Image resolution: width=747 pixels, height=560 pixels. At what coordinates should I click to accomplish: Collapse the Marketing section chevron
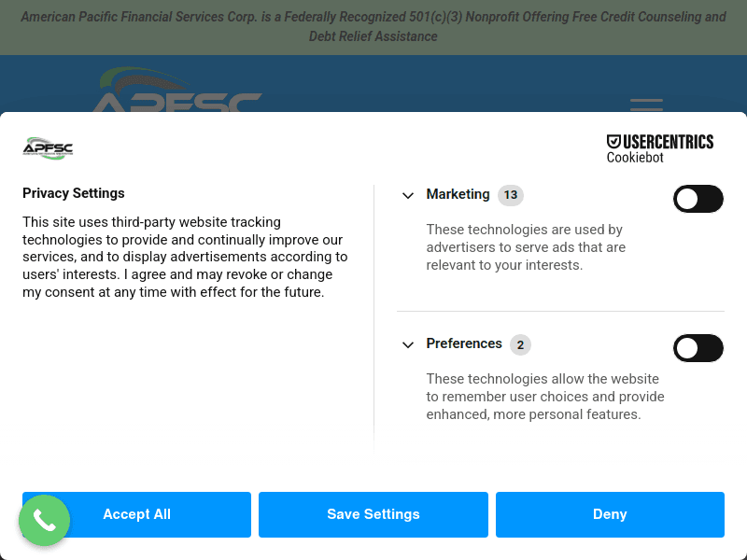pyautogui.click(x=408, y=195)
